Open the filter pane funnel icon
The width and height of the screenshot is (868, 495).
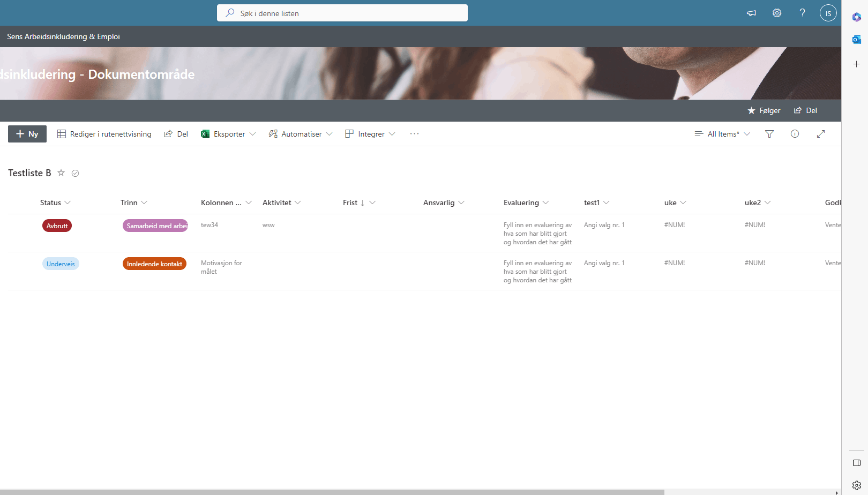click(x=769, y=134)
